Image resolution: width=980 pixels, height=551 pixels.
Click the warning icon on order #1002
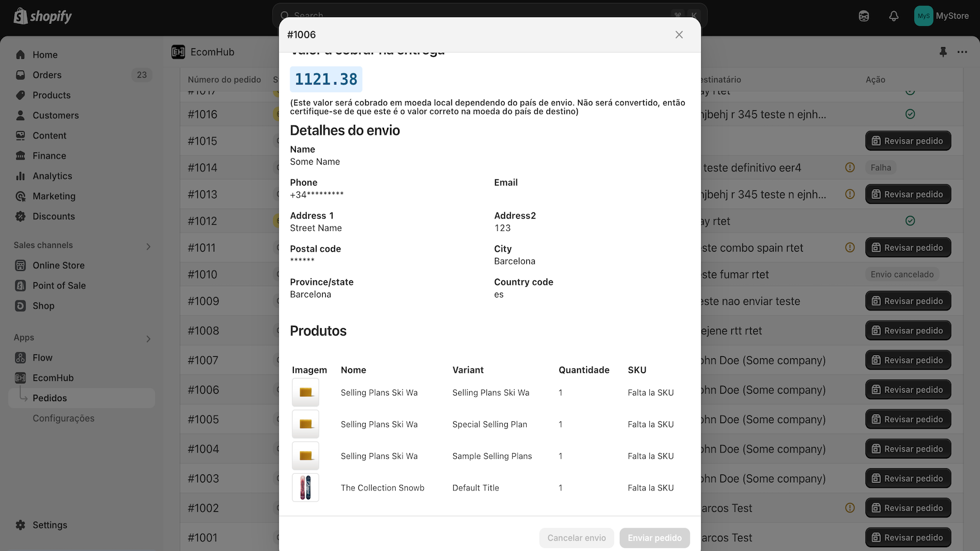pyautogui.click(x=850, y=508)
